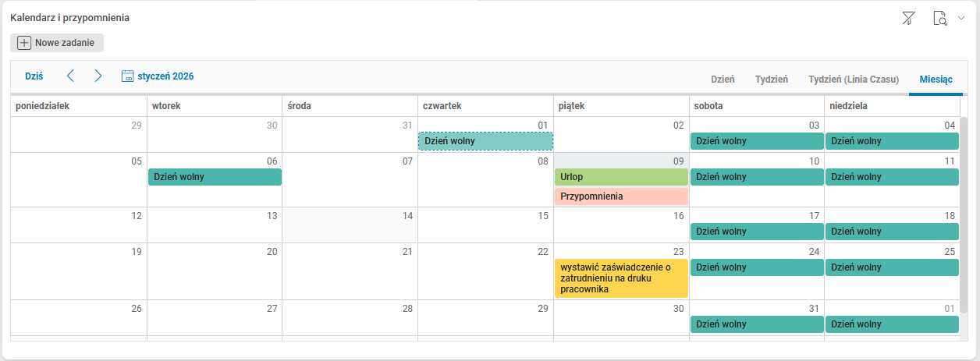Go to the next month arrow

coord(98,76)
